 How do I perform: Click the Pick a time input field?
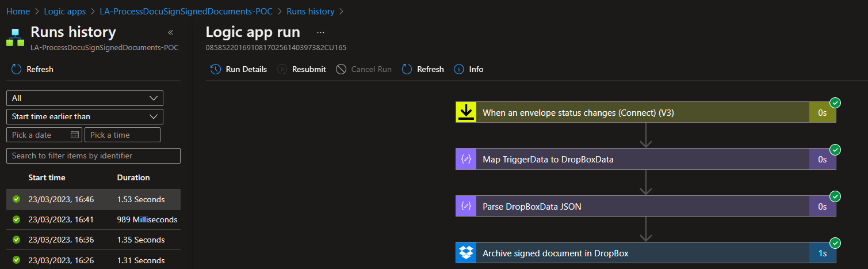pyautogui.click(x=122, y=135)
